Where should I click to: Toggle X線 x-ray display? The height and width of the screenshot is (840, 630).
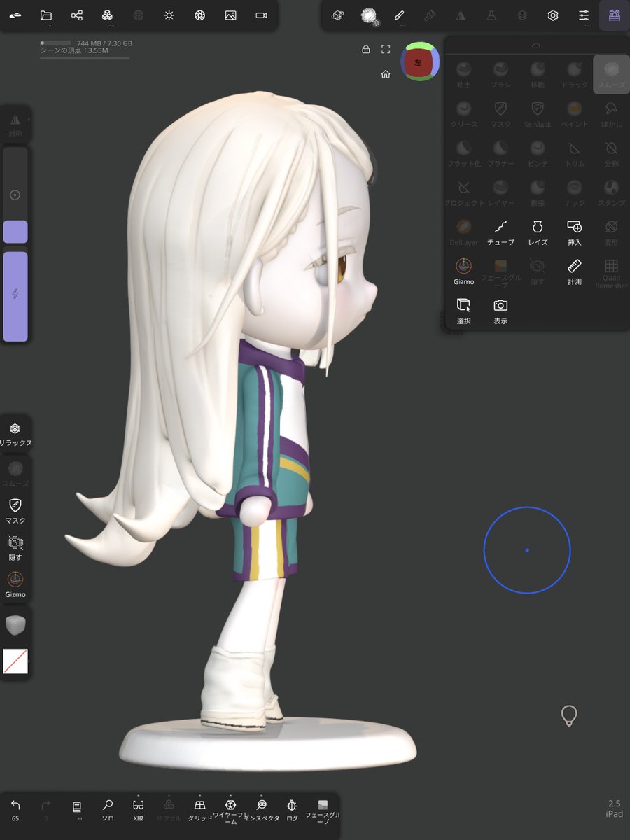pyautogui.click(x=139, y=810)
